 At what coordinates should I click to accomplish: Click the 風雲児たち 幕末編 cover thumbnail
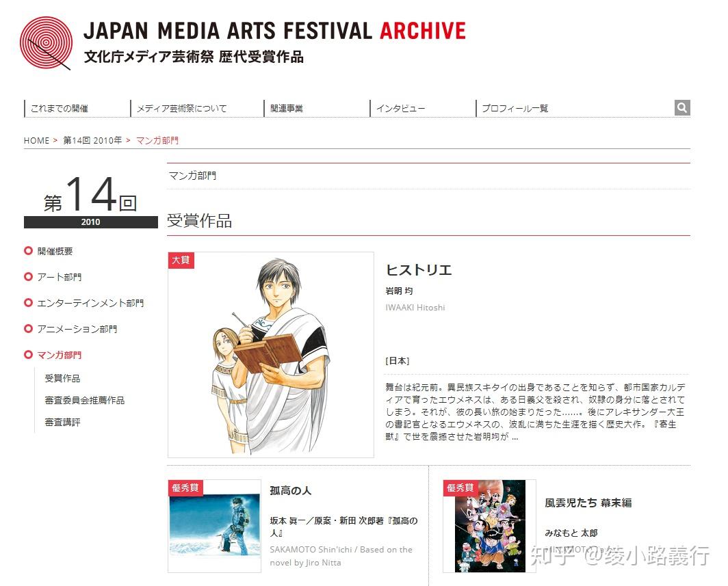490,526
